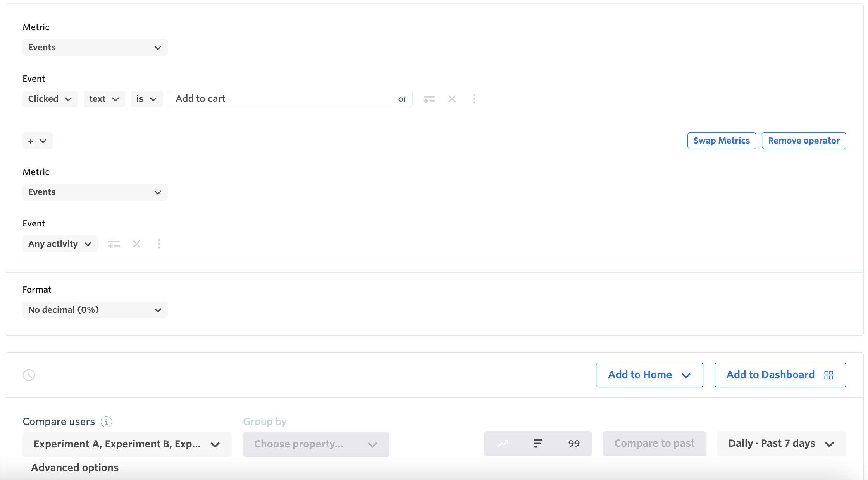Change the division operator
Screen dimensions: 868x480
pyautogui.click(x=37, y=141)
